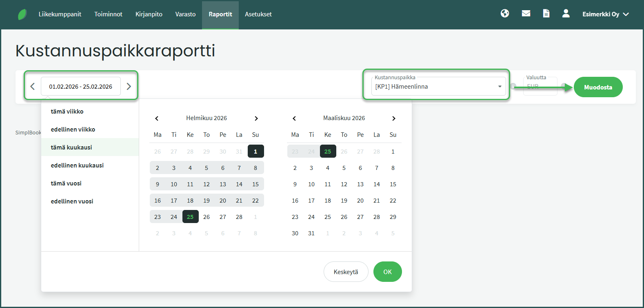Click the date range field
Viewport: 644px width, 308px height.
tap(81, 87)
